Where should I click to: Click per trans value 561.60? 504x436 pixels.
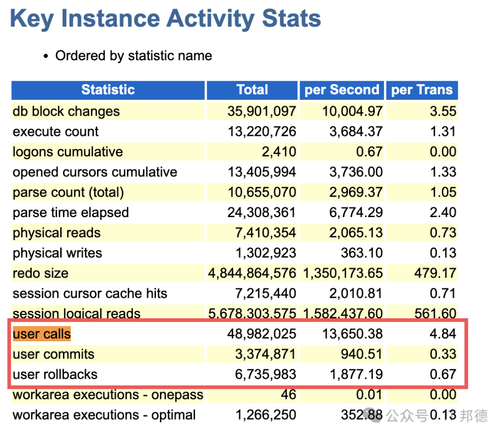pos(435,313)
